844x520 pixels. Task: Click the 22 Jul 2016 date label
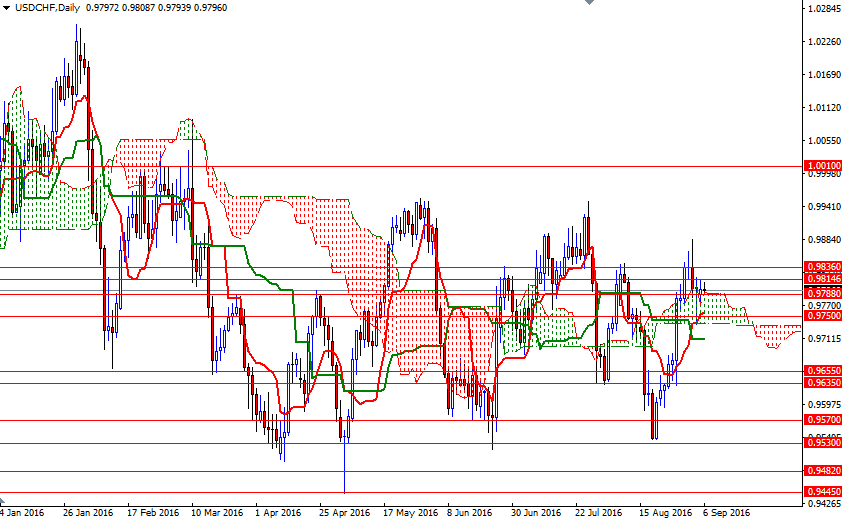click(599, 513)
